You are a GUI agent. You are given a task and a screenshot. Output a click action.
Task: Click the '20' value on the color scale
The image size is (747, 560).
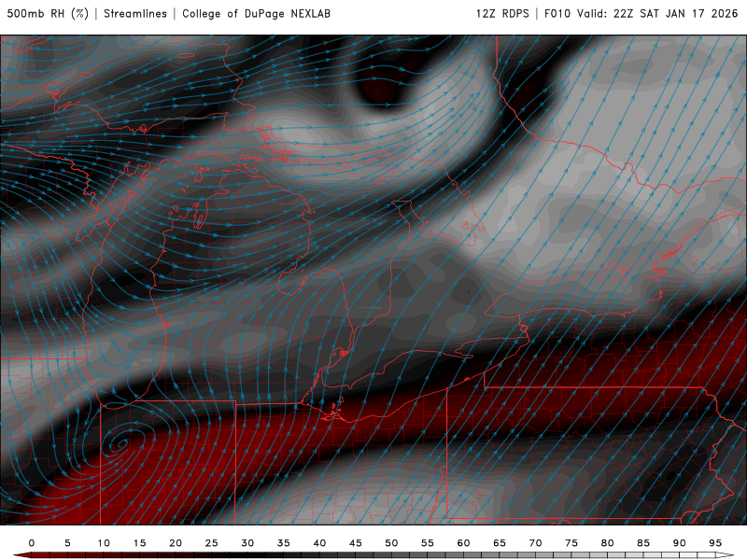(176, 543)
